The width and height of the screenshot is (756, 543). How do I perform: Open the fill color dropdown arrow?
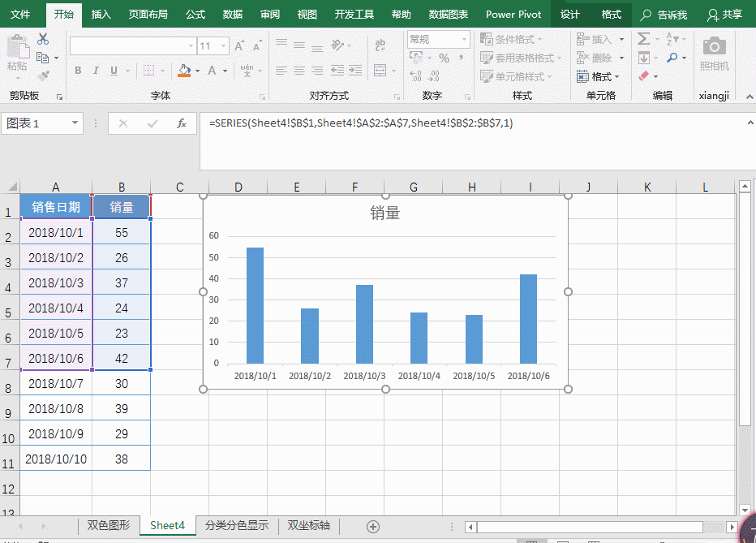[x=197, y=71]
